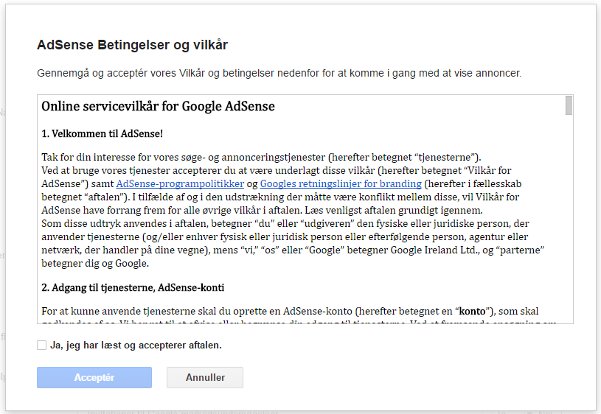
Task: Click the Annuller button
Action: coord(205,378)
